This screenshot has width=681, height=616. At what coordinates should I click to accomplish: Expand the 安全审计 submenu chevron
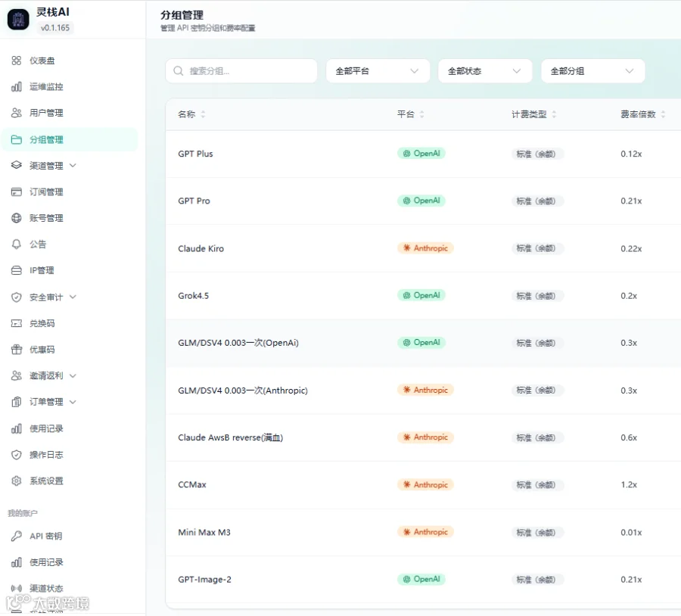[73, 297]
